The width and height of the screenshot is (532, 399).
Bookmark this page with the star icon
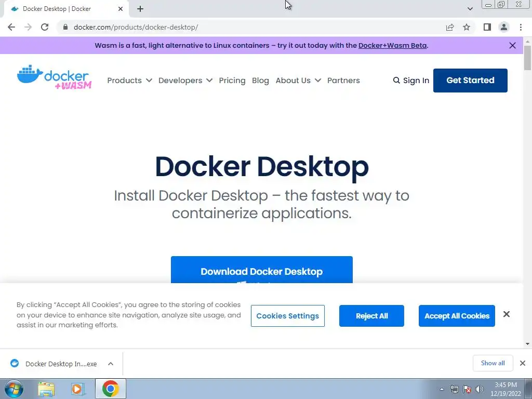[467, 27]
